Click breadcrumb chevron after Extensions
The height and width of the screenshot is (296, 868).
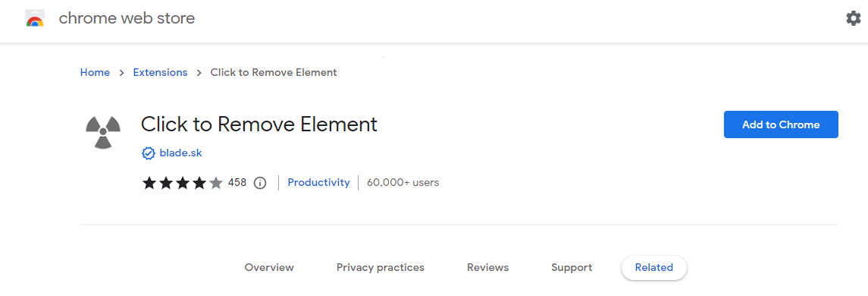coord(199,73)
